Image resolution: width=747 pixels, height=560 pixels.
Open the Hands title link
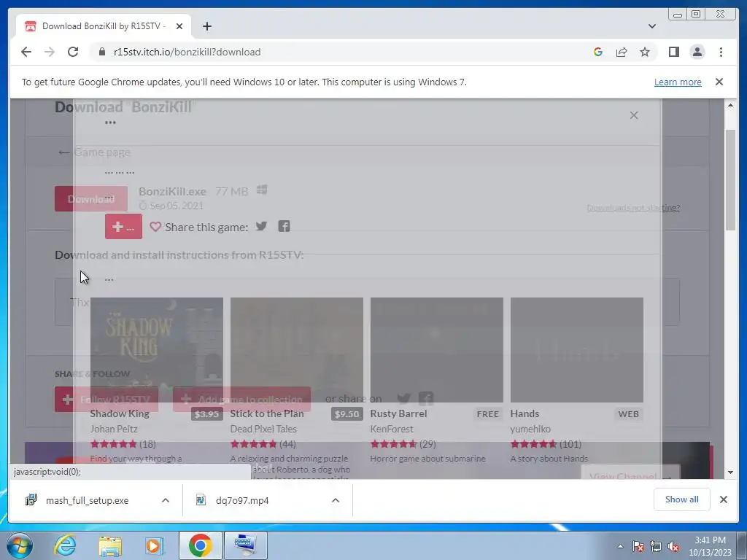(x=525, y=413)
